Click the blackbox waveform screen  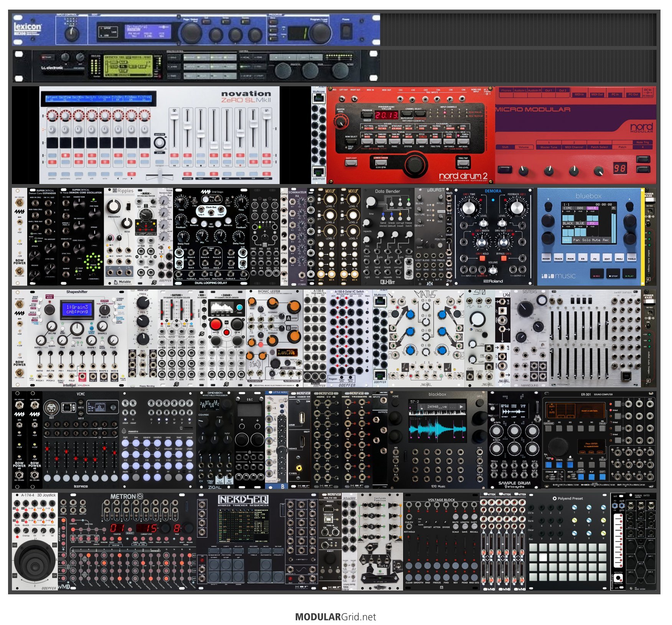[437, 421]
